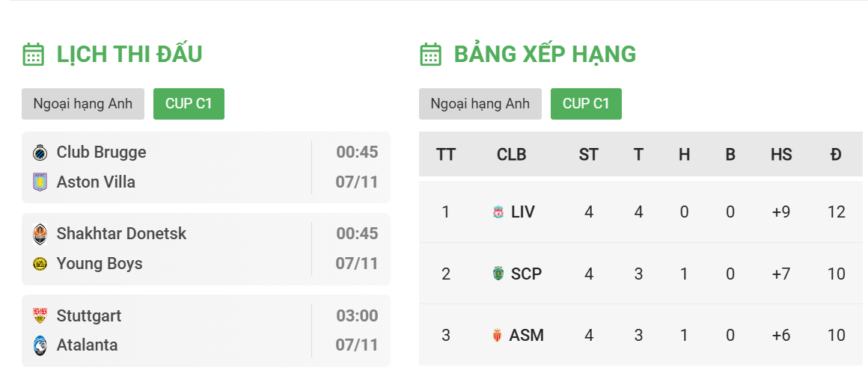Click the Liverpool crest beside LIV
Image resolution: width=868 pixels, height=373 pixels.
498,212
